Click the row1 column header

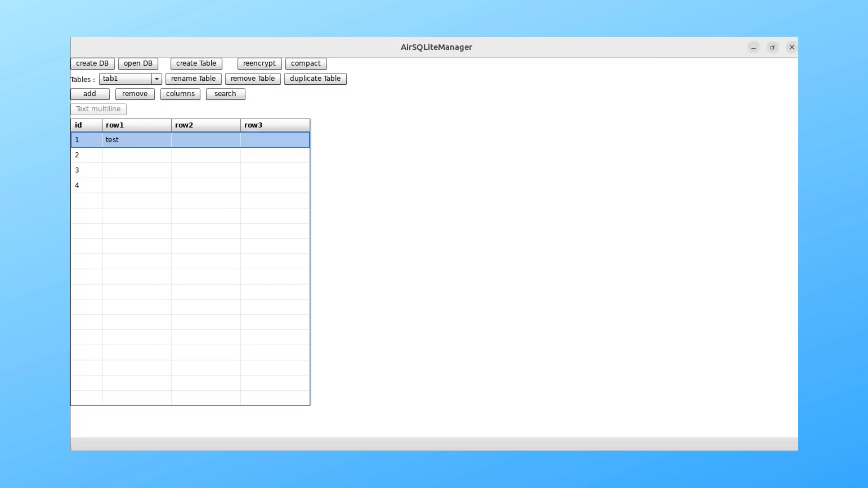point(137,125)
